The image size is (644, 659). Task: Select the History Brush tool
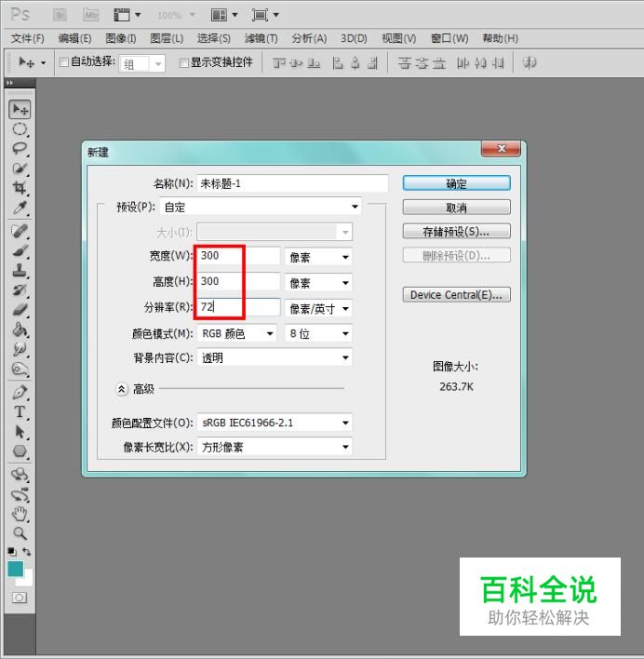pyautogui.click(x=20, y=290)
